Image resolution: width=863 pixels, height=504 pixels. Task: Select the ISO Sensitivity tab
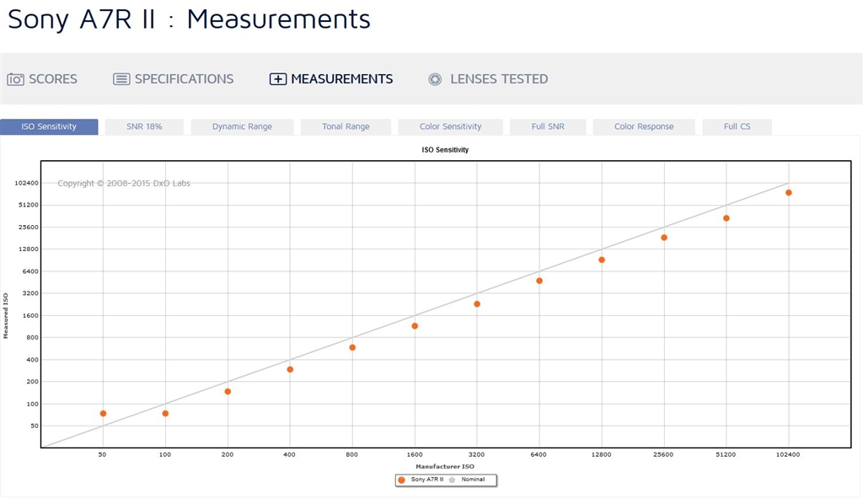(49, 126)
